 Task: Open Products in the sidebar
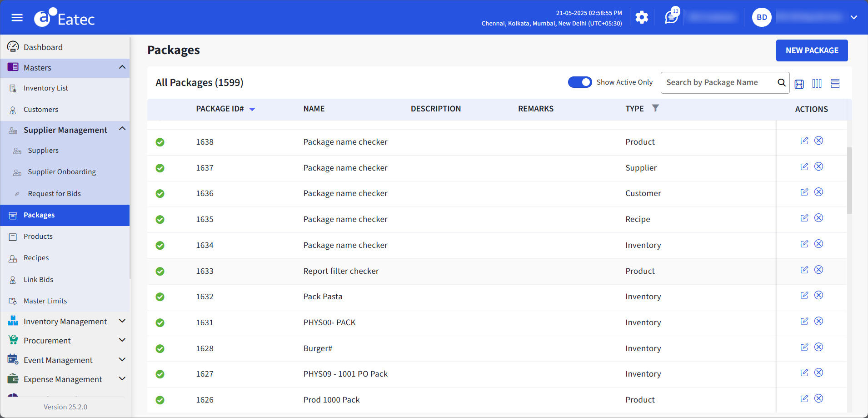pos(38,237)
